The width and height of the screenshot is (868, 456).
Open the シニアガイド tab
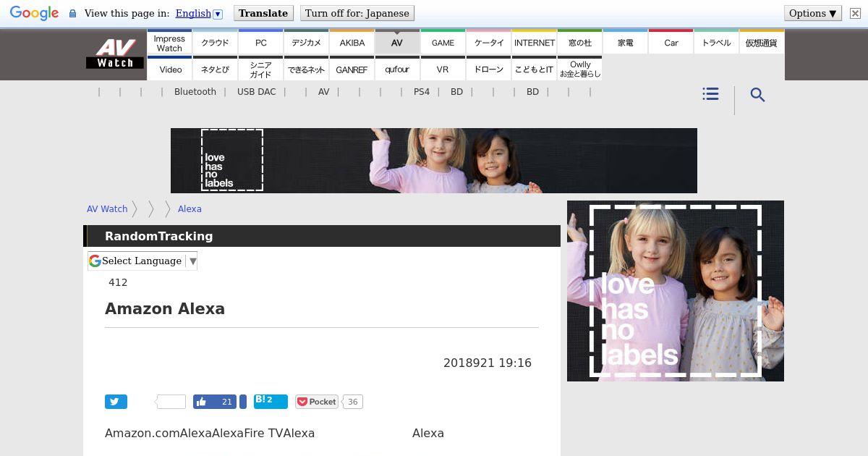click(260, 69)
